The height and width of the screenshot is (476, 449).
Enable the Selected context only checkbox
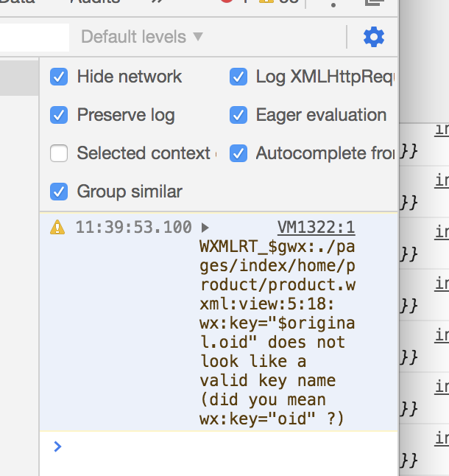59,153
